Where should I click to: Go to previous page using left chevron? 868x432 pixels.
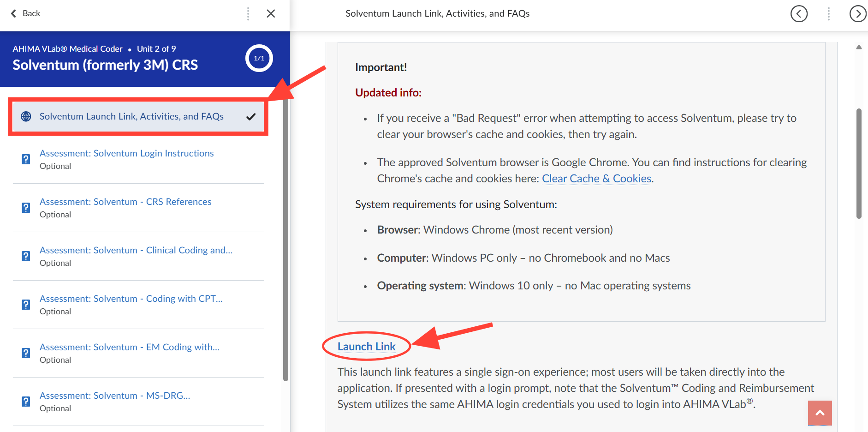(799, 14)
